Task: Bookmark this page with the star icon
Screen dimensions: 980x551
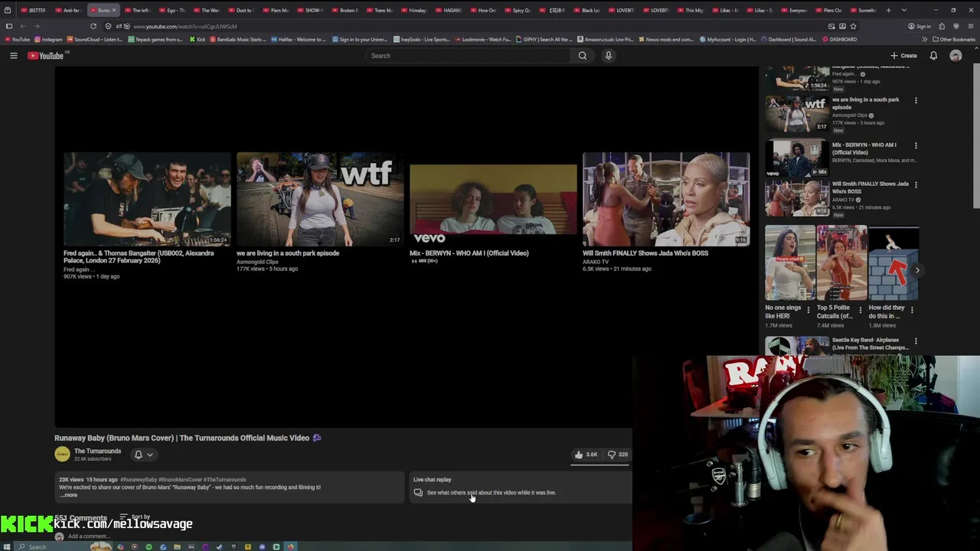Action: [x=853, y=26]
